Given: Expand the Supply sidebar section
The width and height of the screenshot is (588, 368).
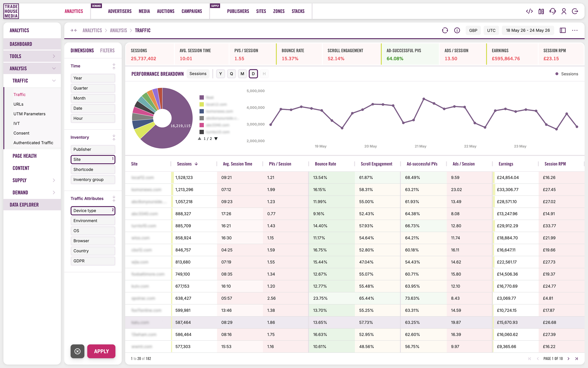Looking at the screenshot, I should coord(32,180).
